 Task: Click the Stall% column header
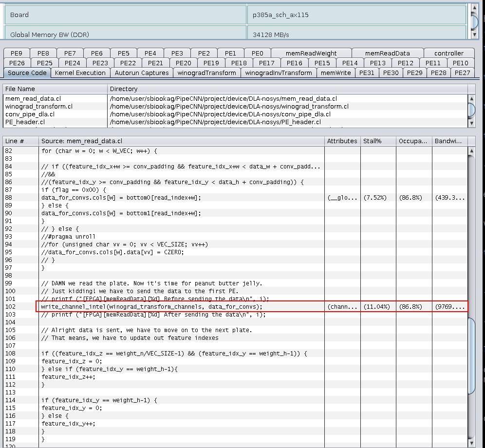point(378,141)
